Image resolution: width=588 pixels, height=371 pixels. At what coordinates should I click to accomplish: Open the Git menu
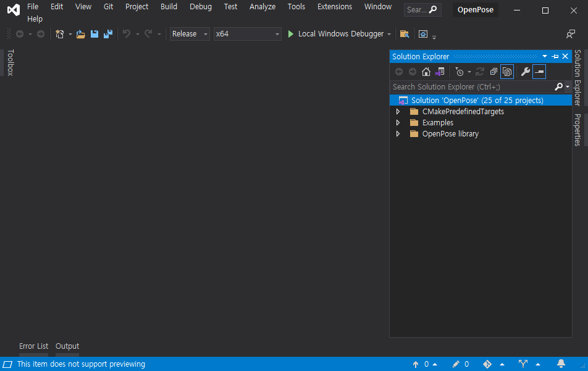108,7
